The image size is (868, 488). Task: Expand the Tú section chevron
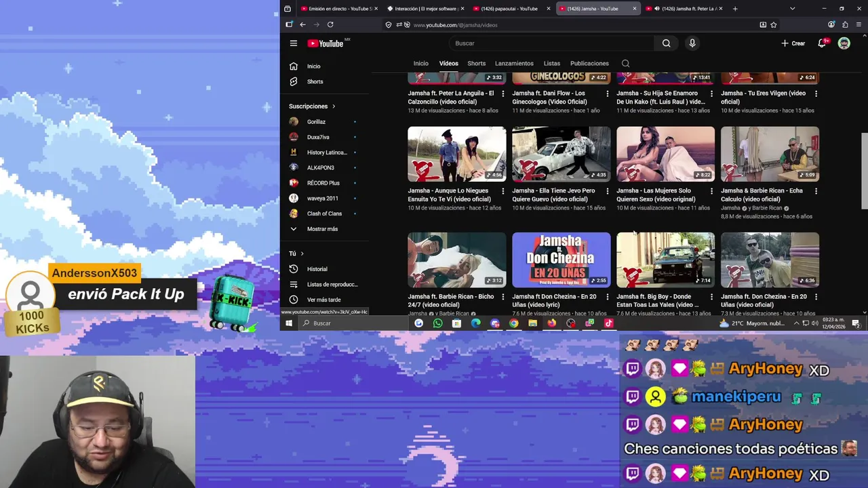[302, 253]
